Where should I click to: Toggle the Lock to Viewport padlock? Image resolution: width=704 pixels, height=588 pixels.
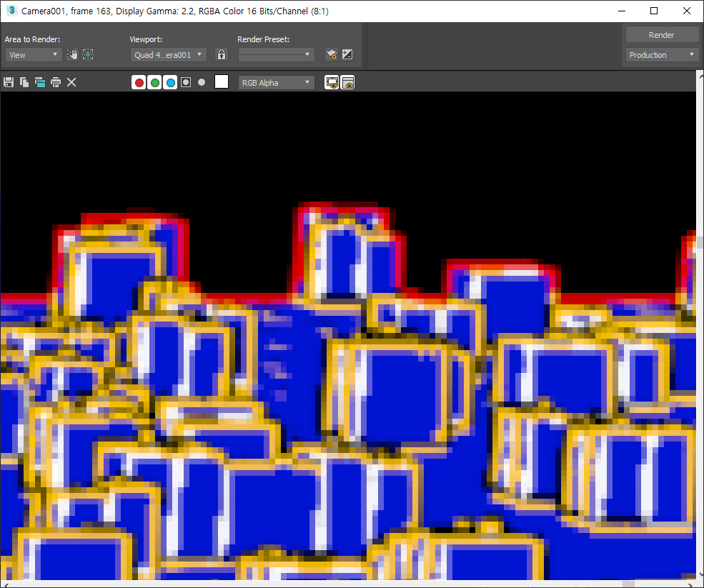coord(222,55)
